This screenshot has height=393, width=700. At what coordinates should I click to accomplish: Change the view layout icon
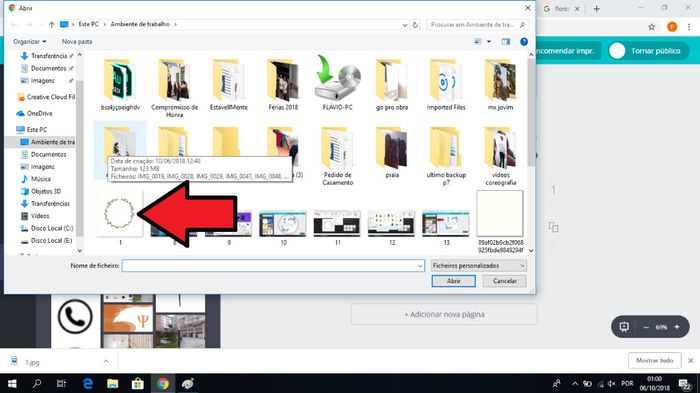tap(478, 42)
